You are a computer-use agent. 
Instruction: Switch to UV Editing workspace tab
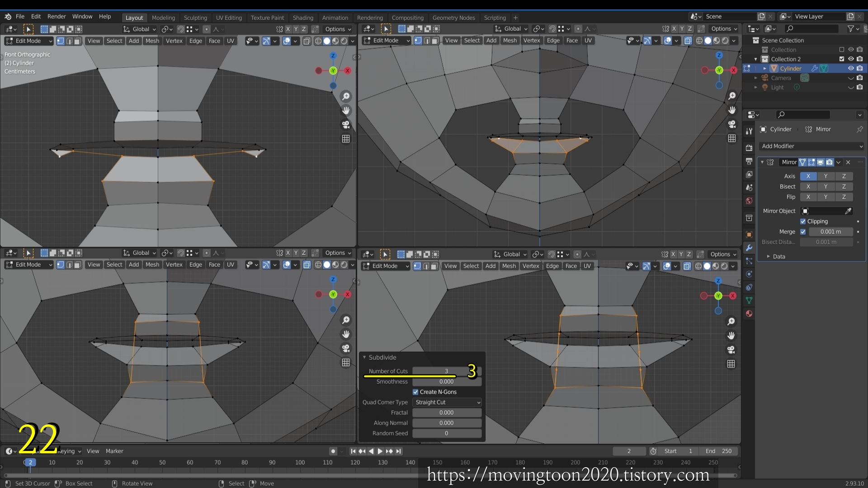tap(229, 18)
